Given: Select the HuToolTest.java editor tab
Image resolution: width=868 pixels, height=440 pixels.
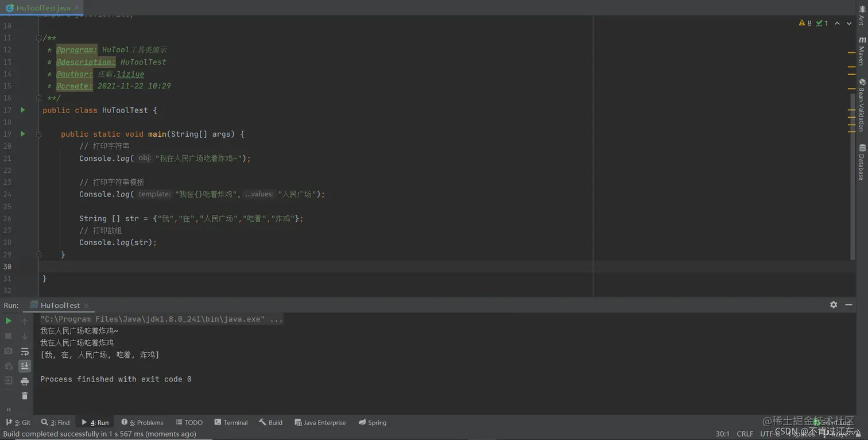Looking at the screenshot, I should 43,8.
